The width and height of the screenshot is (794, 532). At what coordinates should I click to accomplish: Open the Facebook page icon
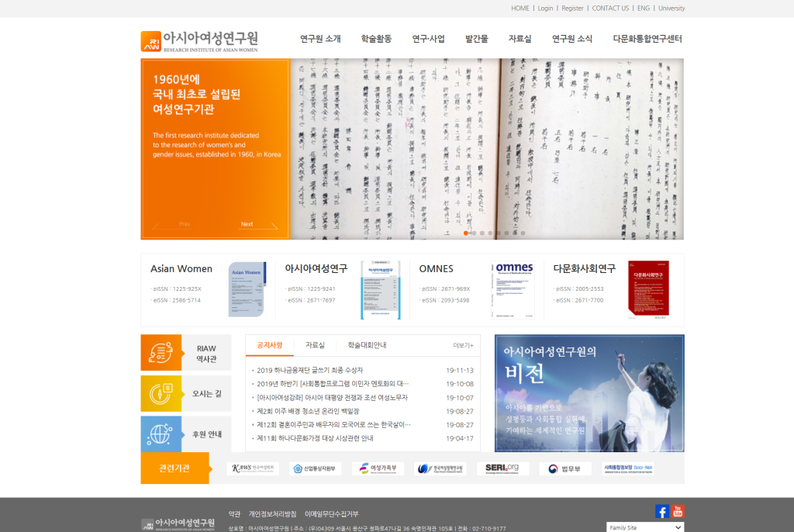point(662,511)
